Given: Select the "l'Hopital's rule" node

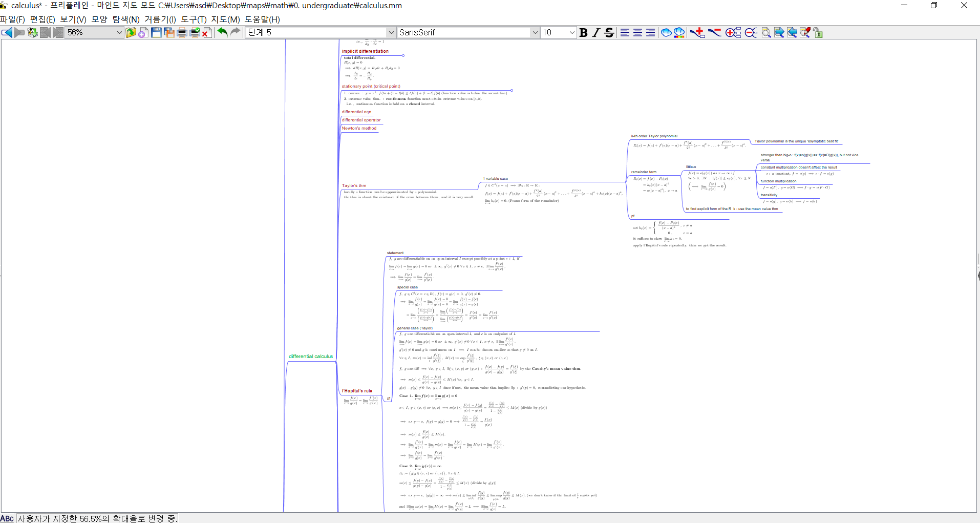Looking at the screenshot, I should point(357,391).
